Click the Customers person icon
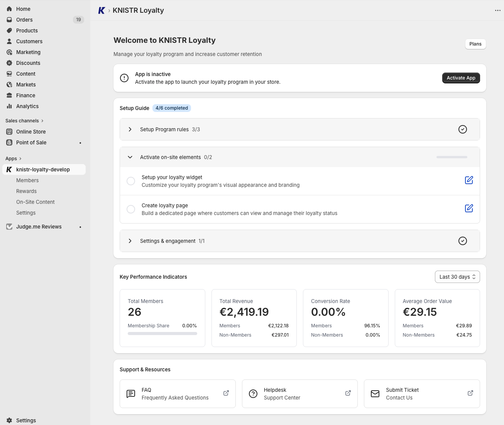This screenshot has height=425, width=504. (x=9, y=41)
